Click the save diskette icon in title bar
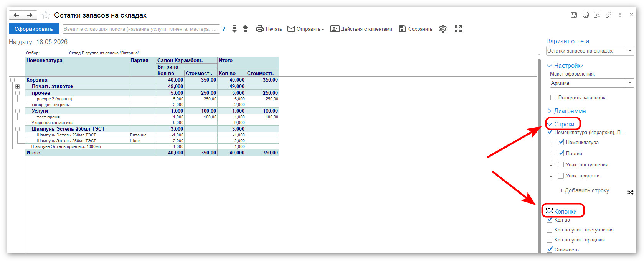Image resolution: width=644 pixels, height=261 pixels. [574, 15]
